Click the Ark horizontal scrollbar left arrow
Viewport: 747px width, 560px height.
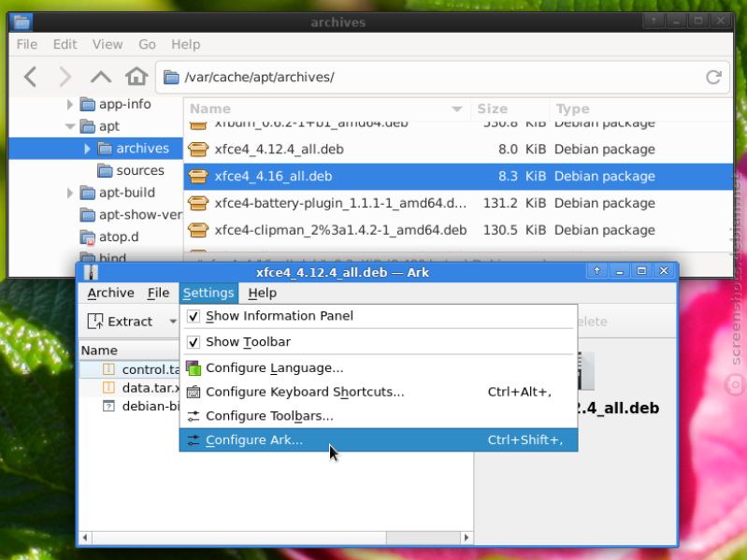[85, 538]
